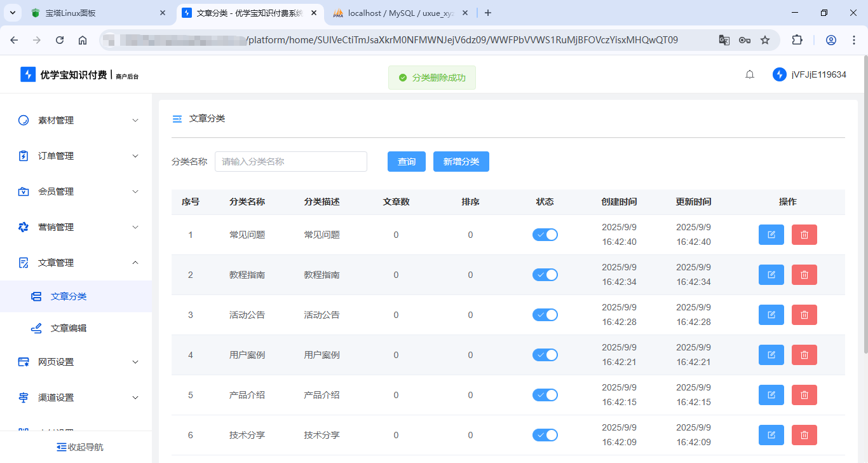
Task: Click the edit icon for 常见问题 row
Action: (x=771, y=235)
